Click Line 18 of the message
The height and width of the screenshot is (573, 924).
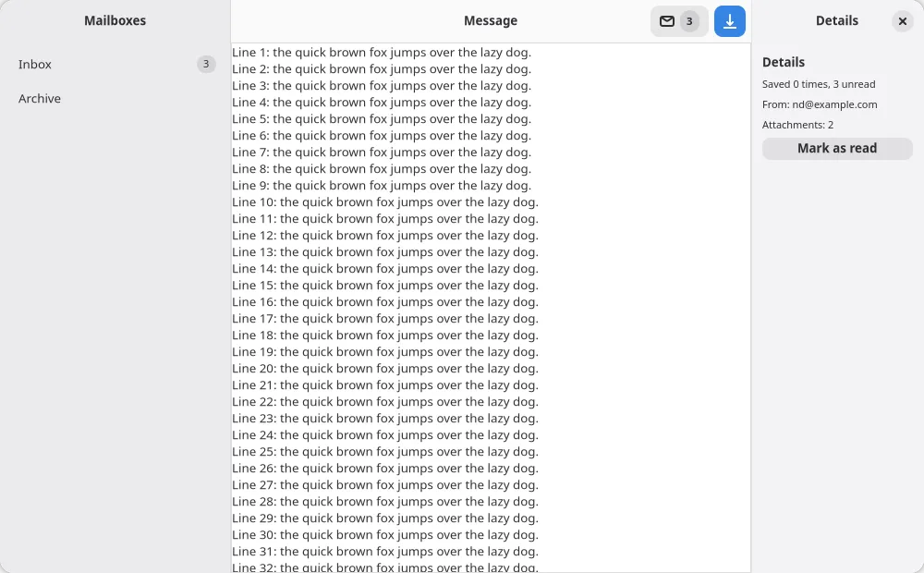pyautogui.click(x=384, y=335)
